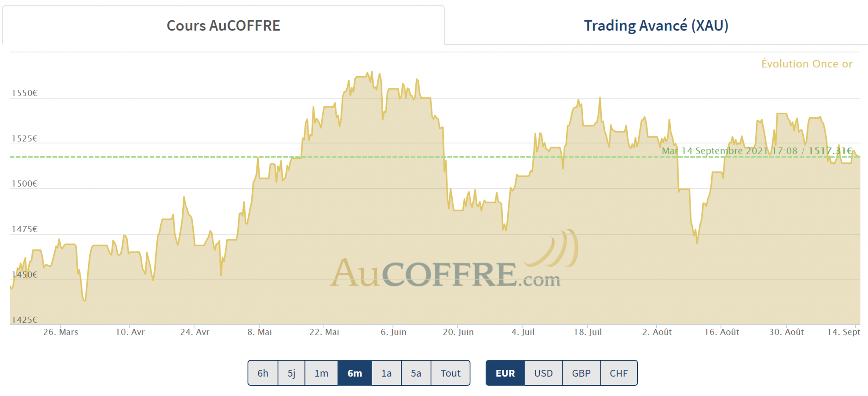The image size is (868, 396).
Task: Switch currency to USD
Action: click(543, 373)
